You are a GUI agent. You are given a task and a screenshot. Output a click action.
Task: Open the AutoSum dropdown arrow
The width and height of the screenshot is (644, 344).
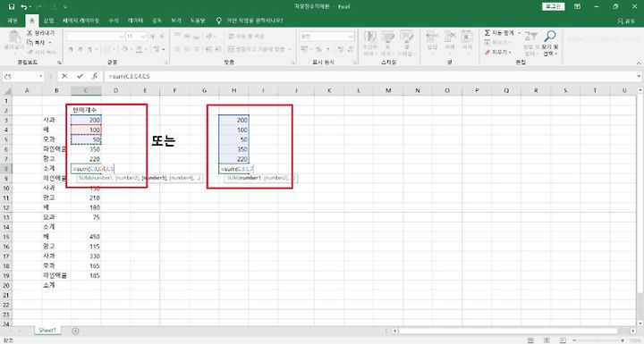[519, 33]
